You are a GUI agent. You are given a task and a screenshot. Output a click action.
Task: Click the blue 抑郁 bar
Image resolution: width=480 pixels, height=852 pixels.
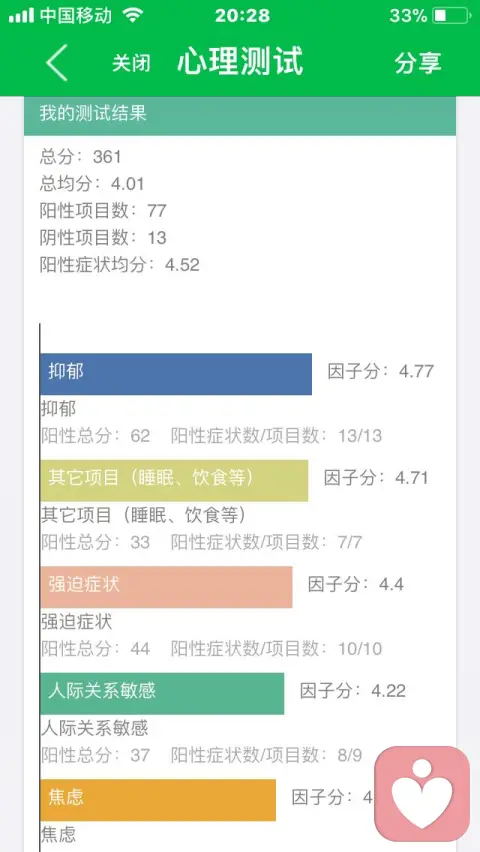(x=176, y=374)
